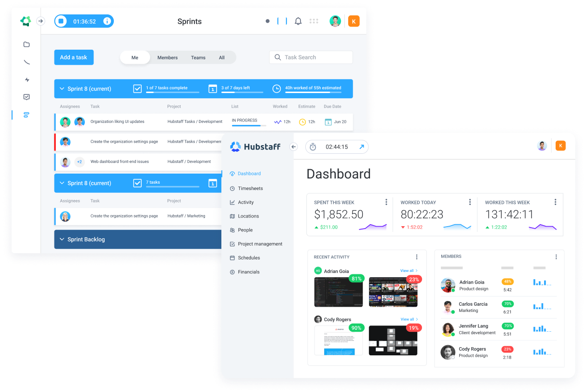Click the tasks complete progress bar in Sprint 8

172,93
